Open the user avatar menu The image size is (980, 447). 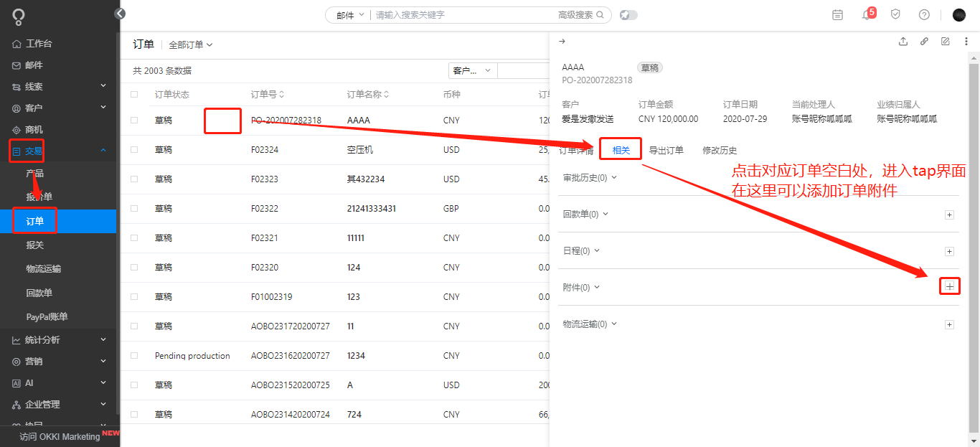959,14
